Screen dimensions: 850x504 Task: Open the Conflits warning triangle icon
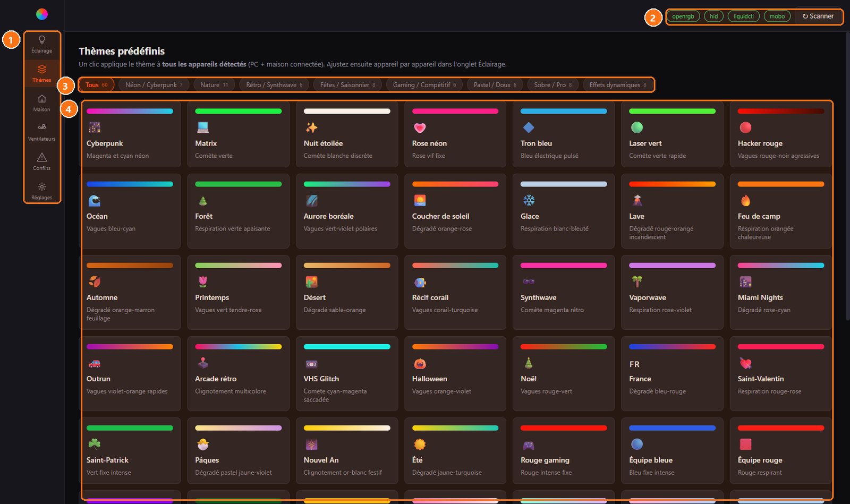pos(42,157)
